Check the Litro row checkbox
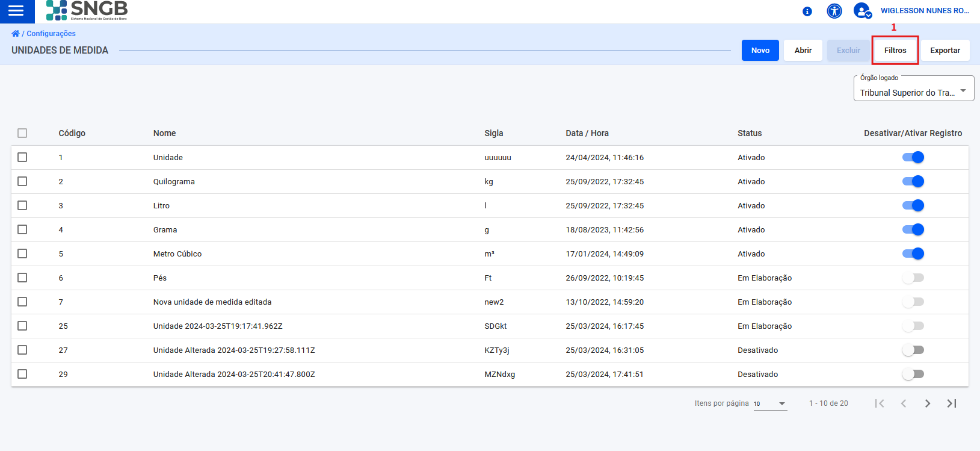The width and height of the screenshot is (980, 451). 22,205
